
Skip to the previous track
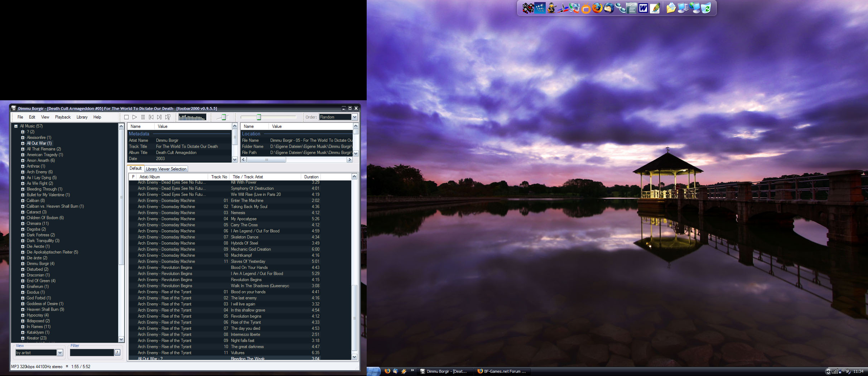pos(151,117)
